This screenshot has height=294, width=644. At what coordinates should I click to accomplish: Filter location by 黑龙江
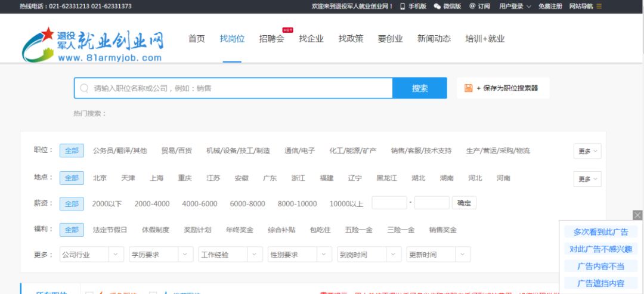pyautogui.click(x=387, y=178)
